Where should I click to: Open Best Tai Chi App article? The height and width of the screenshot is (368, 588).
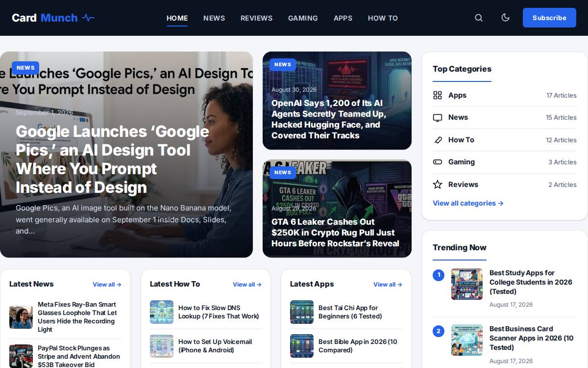350,312
